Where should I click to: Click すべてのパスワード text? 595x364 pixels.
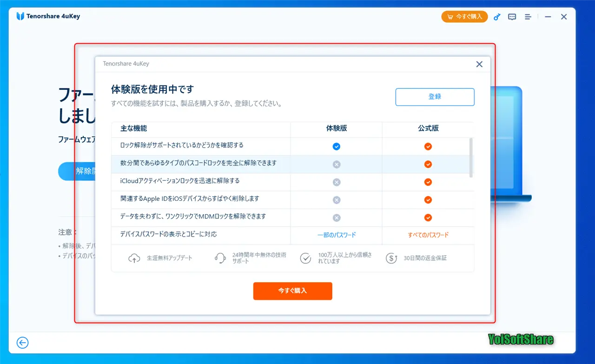click(428, 235)
